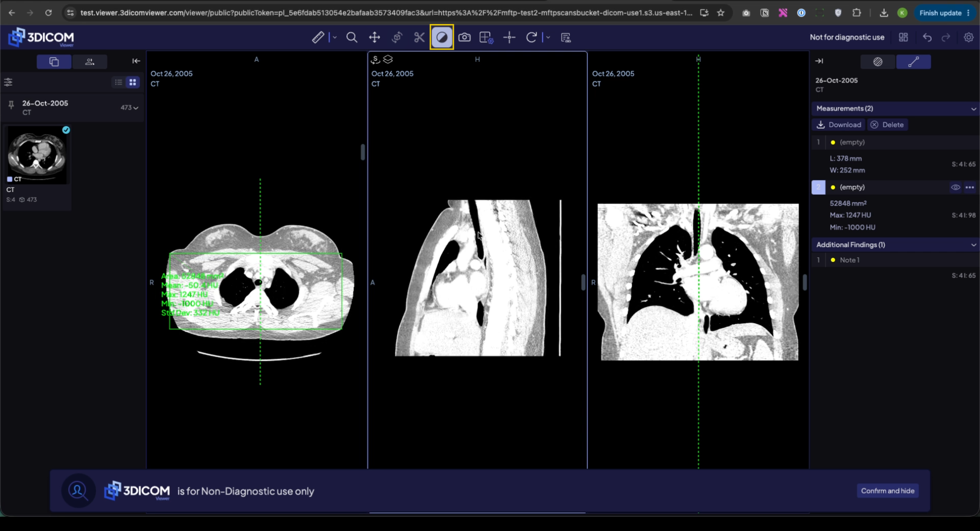980x531 pixels.
Task: Select the CT series thumbnail
Action: [37, 155]
